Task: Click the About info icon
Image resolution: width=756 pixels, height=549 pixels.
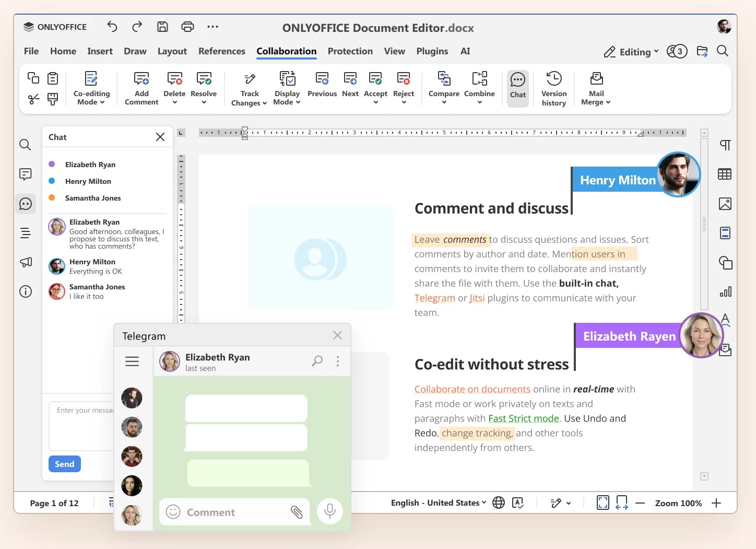Action: pos(25,291)
